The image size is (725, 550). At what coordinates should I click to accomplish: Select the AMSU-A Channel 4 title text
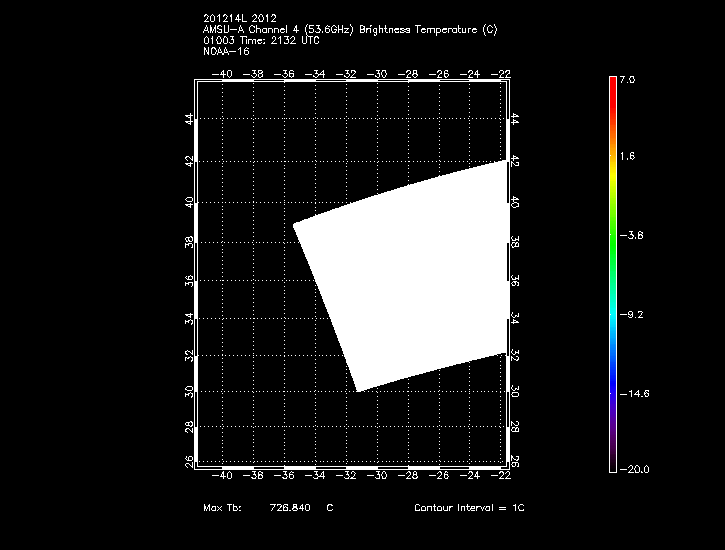pyautogui.click(x=349, y=29)
